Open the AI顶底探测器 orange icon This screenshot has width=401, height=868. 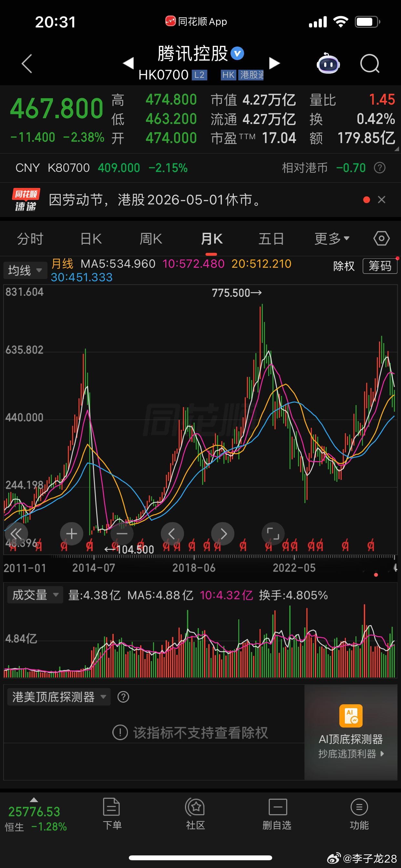click(x=351, y=716)
